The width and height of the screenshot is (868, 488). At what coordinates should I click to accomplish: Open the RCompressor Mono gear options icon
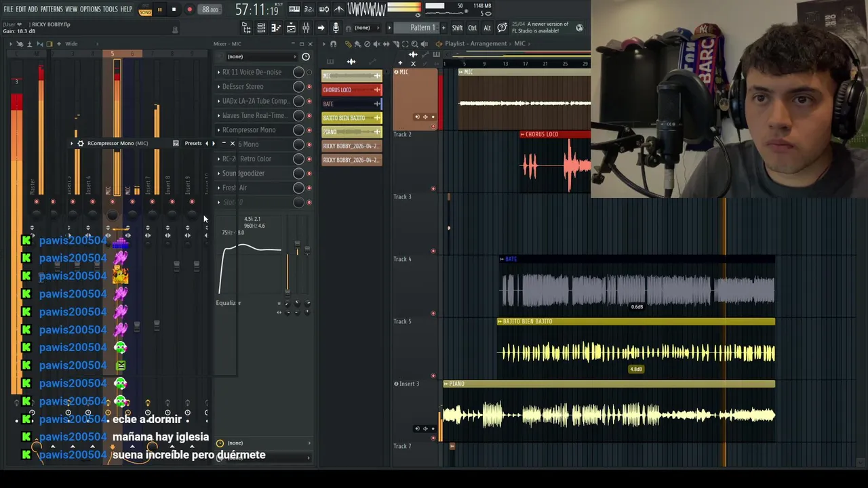[x=80, y=143]
